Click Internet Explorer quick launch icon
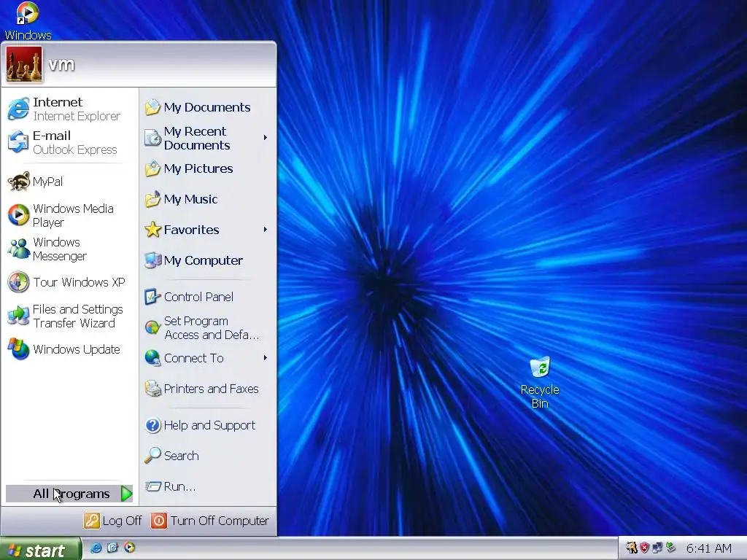The image size is (747, 560). [96, 548]
